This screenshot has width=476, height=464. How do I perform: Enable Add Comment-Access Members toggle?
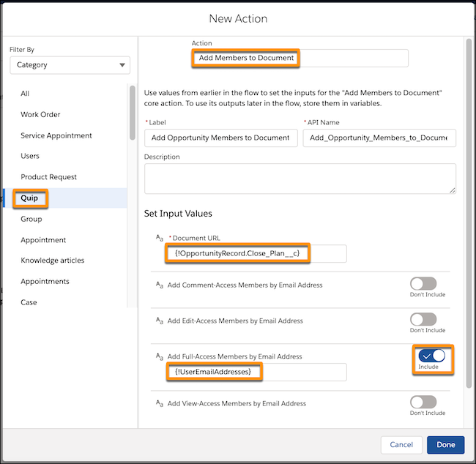point(423,284)
